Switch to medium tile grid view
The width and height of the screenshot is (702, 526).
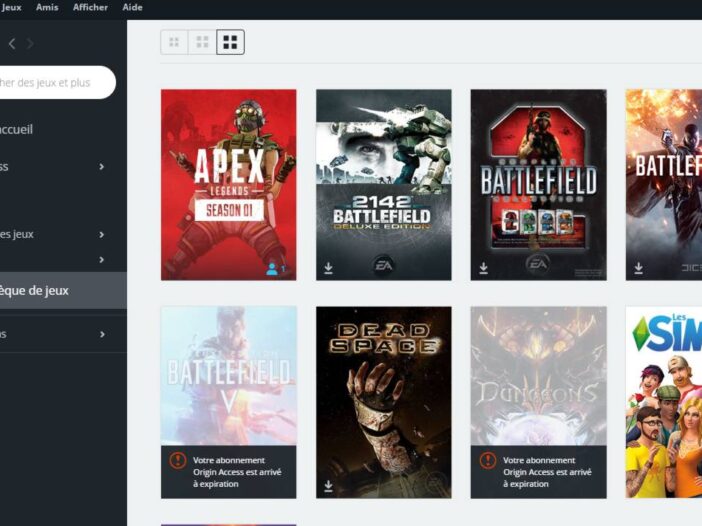(x=202, y=42)
